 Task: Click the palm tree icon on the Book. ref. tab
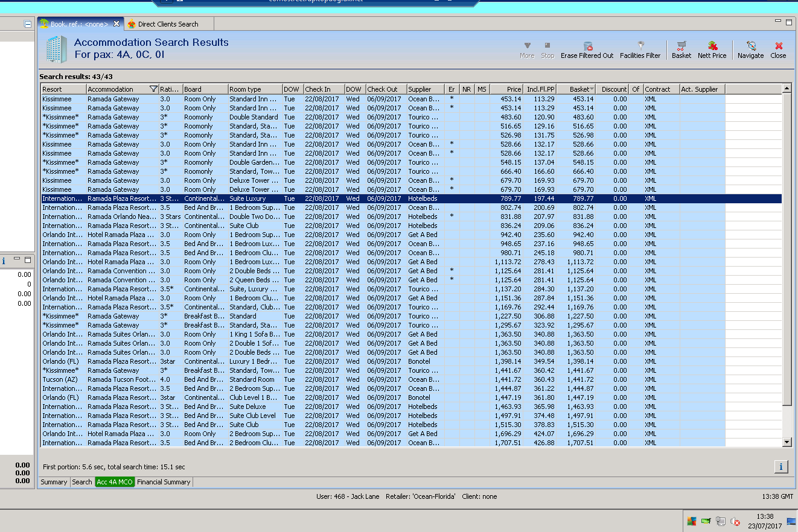tap(44, 24)
